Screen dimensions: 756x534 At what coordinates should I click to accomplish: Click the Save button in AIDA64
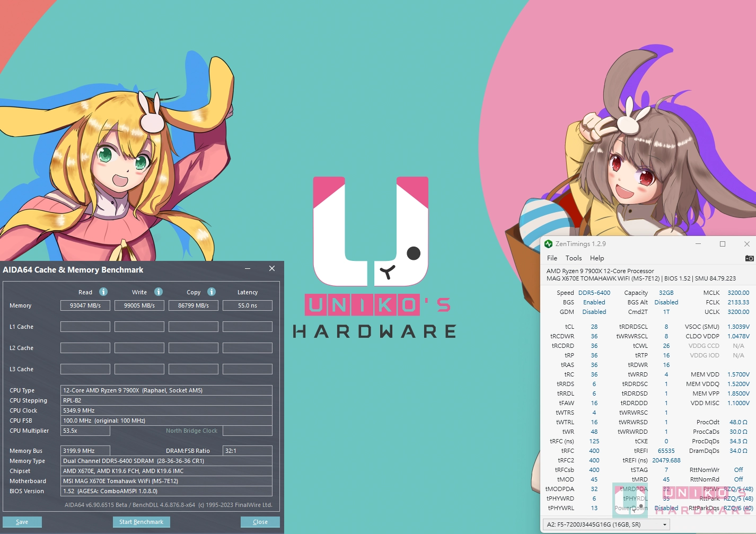click(x=22, y=522)
